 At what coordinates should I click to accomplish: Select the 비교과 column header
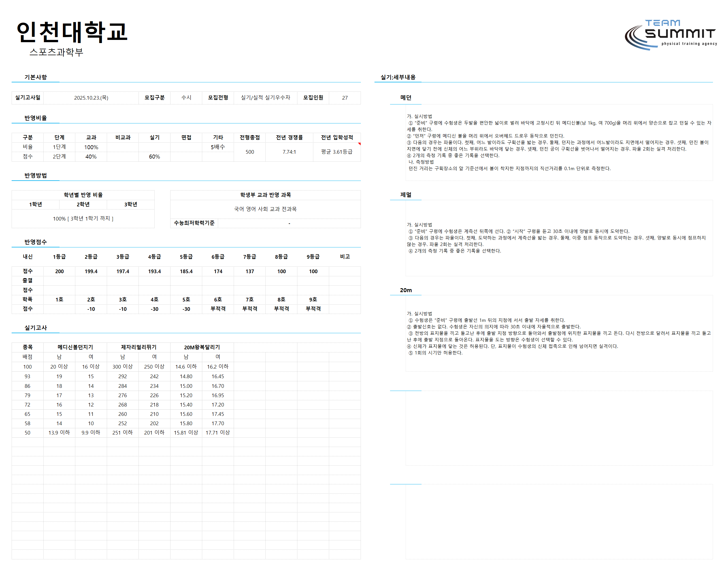[x=123, y=138]
